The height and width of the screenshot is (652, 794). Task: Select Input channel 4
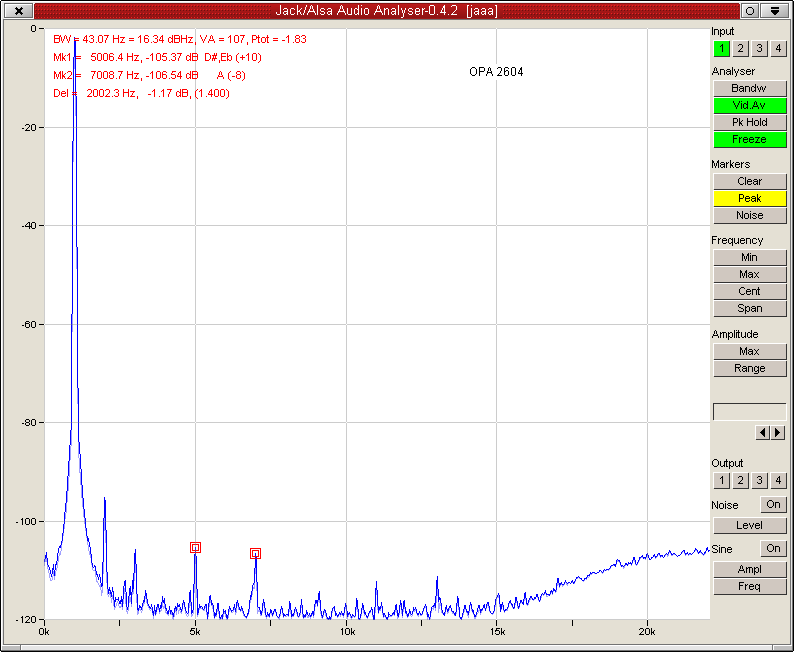pyautogui.click(x=778, y=49)
